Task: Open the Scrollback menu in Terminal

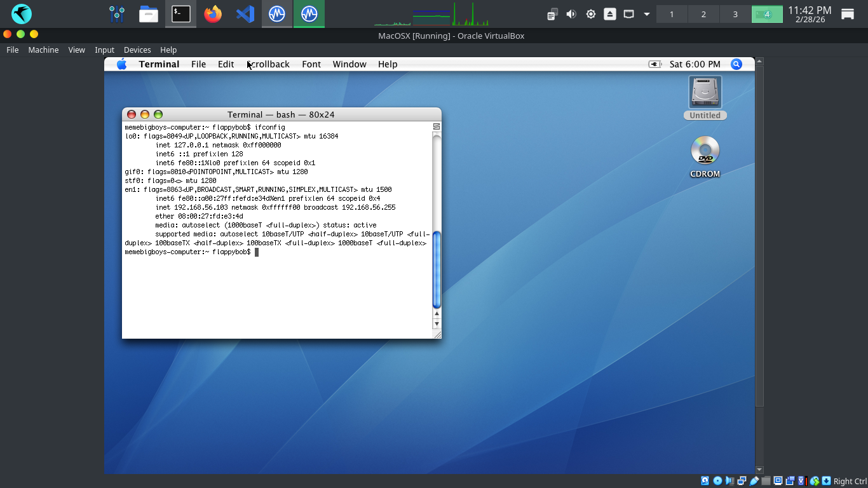Action: point(268,64)
